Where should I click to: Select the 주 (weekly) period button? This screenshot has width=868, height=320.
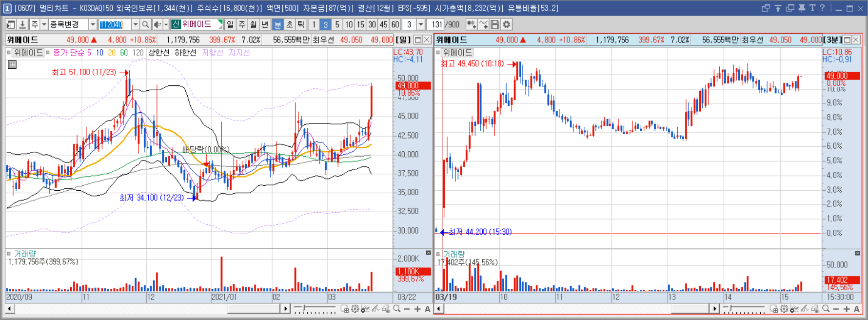pos(242,24)
